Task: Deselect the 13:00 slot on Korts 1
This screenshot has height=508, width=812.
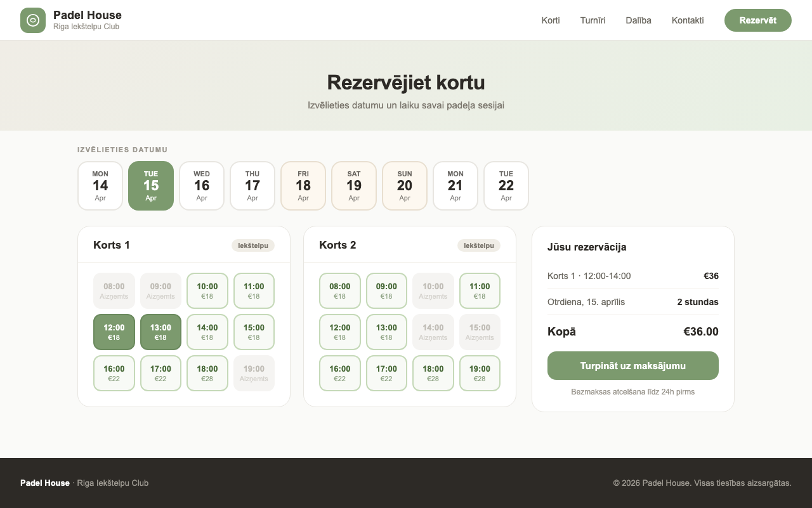Action: pyautogui.click(x=160, y=332)
